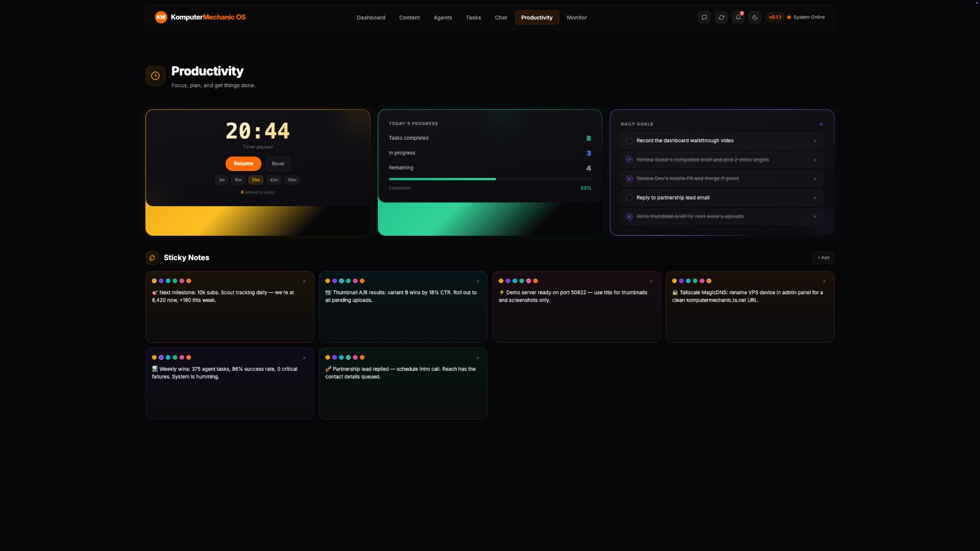Select the 60m timer preset
Image resolution: width=980 pixels, height=551 pixels.
(292, 180)
